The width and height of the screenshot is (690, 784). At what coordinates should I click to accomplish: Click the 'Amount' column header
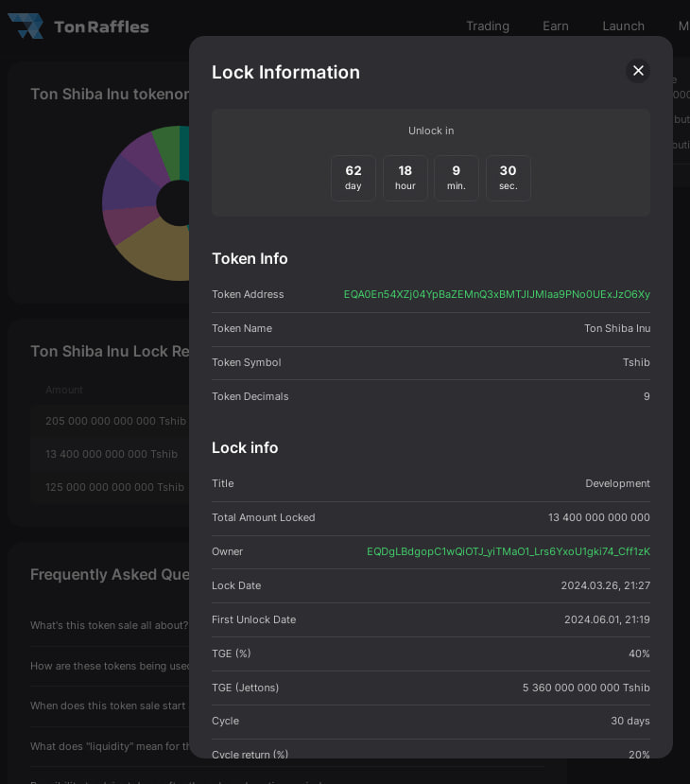coord(64,390)
